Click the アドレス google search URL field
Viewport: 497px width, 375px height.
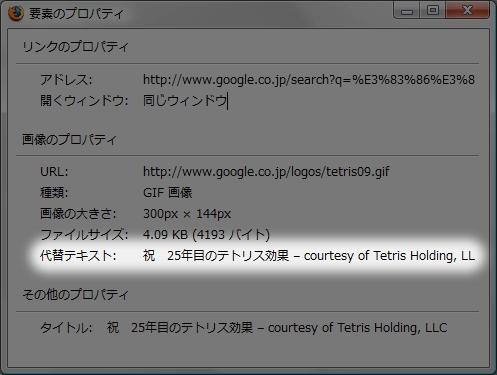[309, 80]
